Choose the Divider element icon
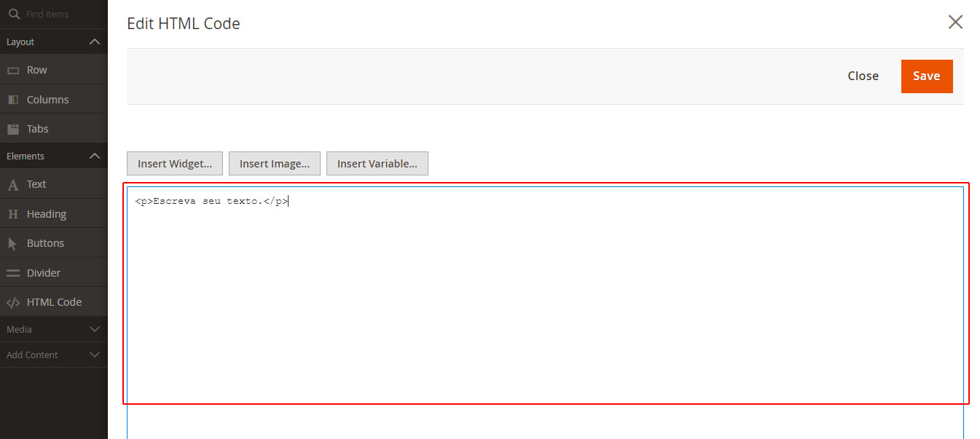Viewport: 980px width, 439px height. (x=13, y=273)
